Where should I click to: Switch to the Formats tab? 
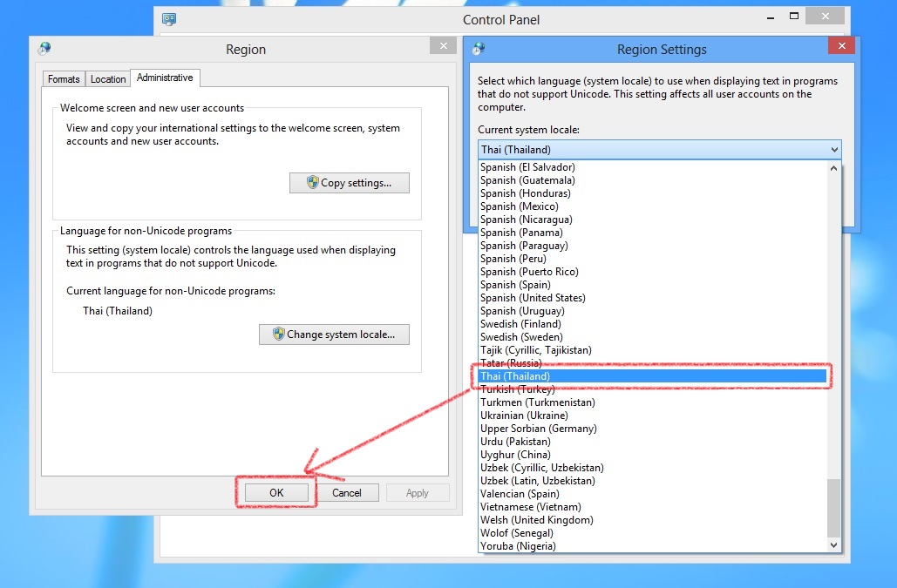[x=63, y=78]
